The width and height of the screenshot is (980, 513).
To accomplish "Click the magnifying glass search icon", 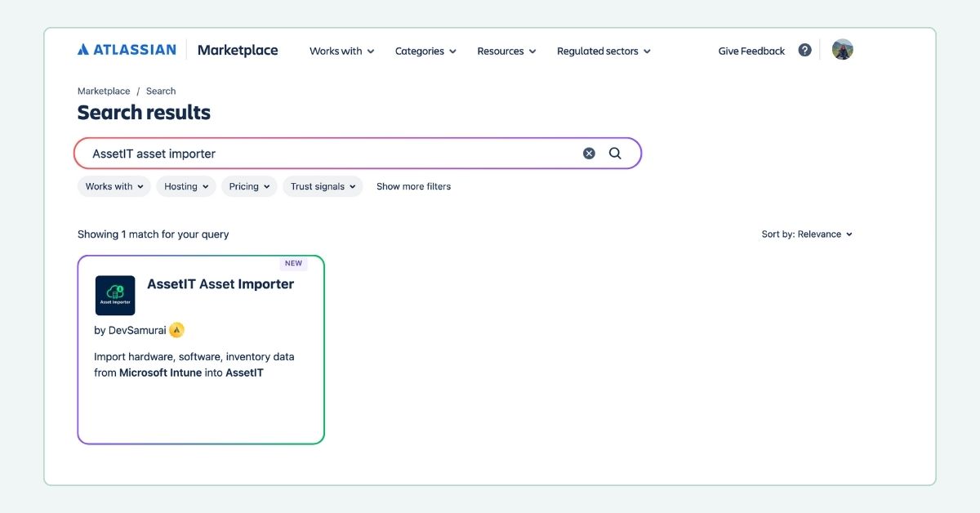I will [x=615, y=154].
